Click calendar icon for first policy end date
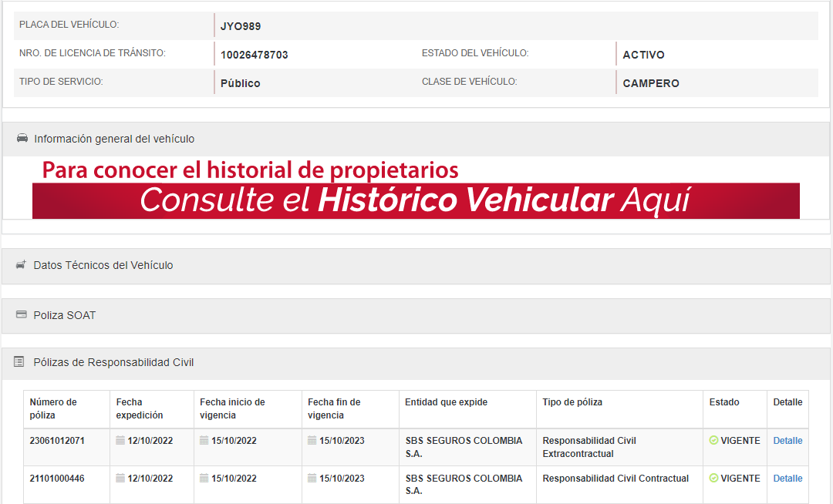 tap(312, 441)
